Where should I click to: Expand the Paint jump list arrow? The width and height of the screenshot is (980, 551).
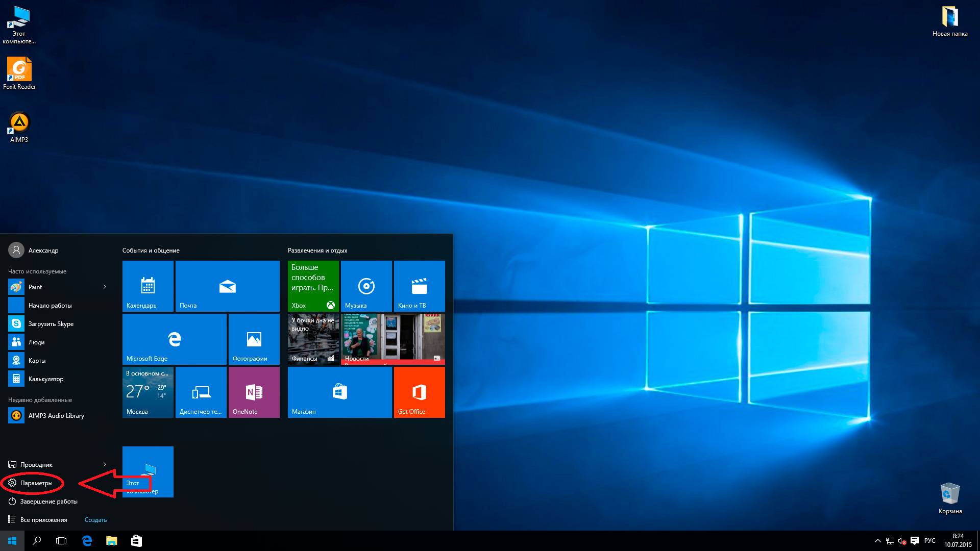(105, 287)
